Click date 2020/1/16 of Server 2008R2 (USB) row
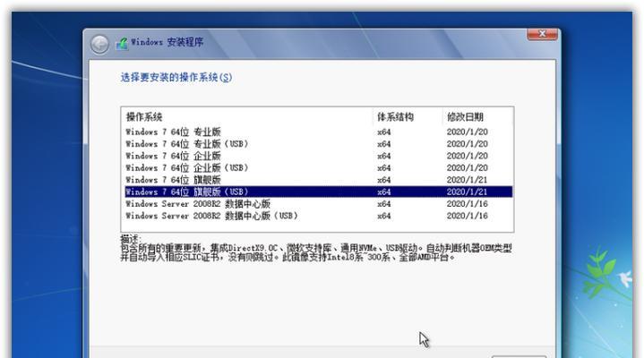 tap(467, 216)
